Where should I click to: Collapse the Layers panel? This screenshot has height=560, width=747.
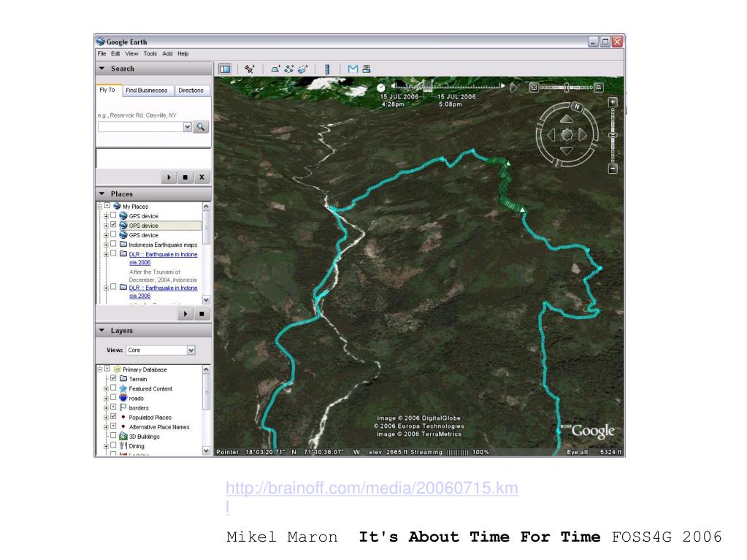[101, 330]
